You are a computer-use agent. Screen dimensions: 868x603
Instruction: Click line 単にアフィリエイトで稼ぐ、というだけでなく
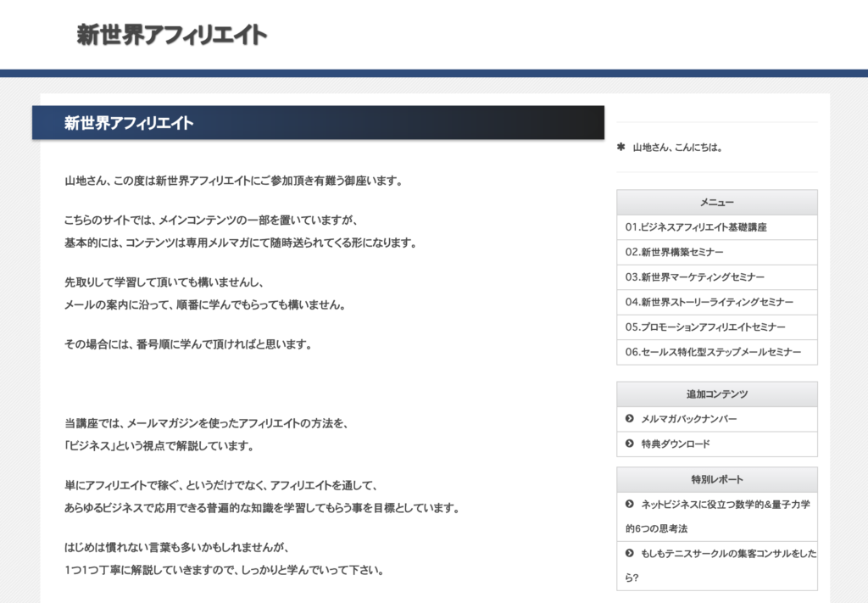221,485
